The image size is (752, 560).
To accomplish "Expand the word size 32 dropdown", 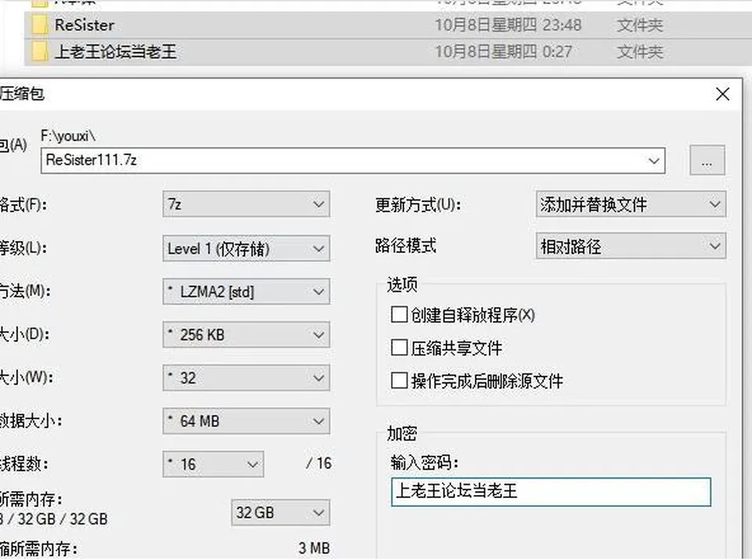I will 246,378.
